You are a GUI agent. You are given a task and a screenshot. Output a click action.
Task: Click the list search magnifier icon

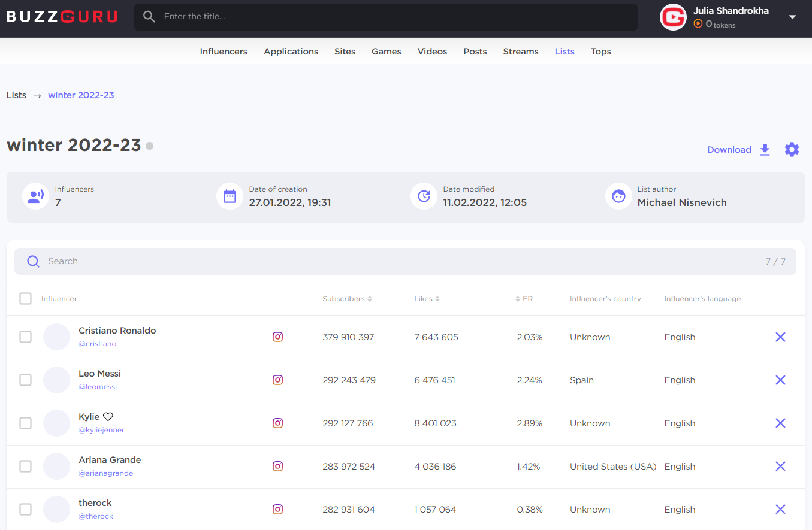coord(34,261)
